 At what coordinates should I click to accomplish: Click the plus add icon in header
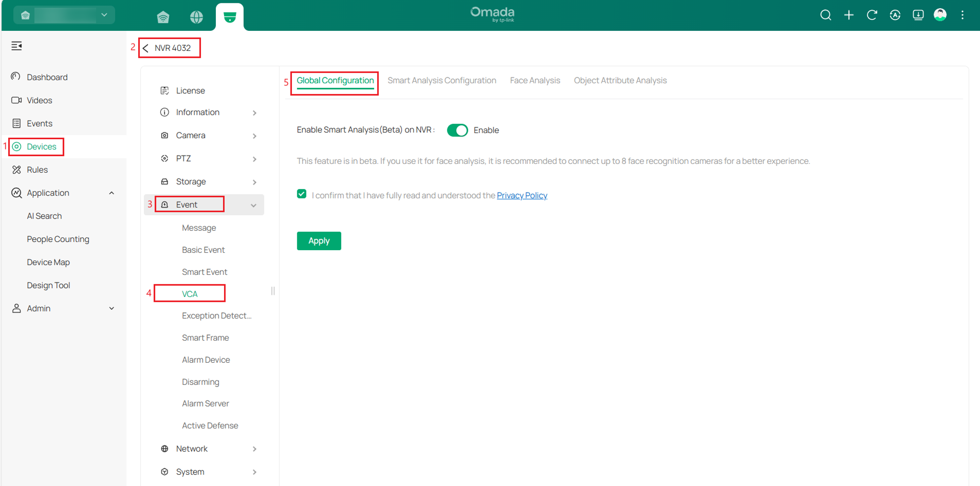pos(849,15)
